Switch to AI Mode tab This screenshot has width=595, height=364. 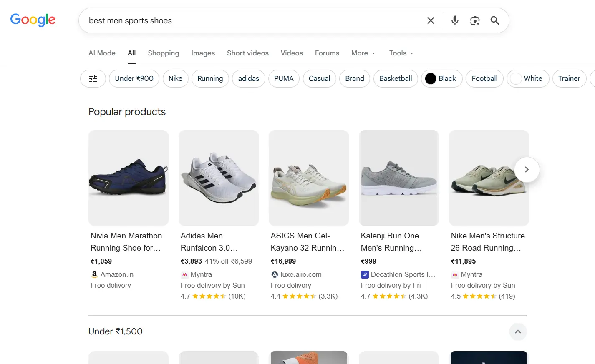pos(102,53)
